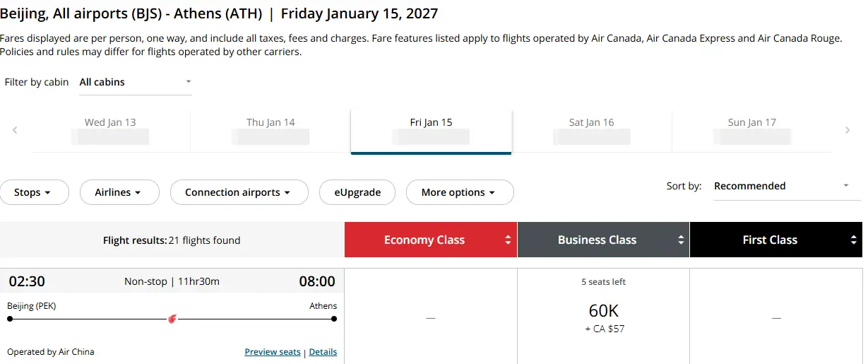
Task: Sort by Business Class column arrows
Action: (x=680, y=240)
